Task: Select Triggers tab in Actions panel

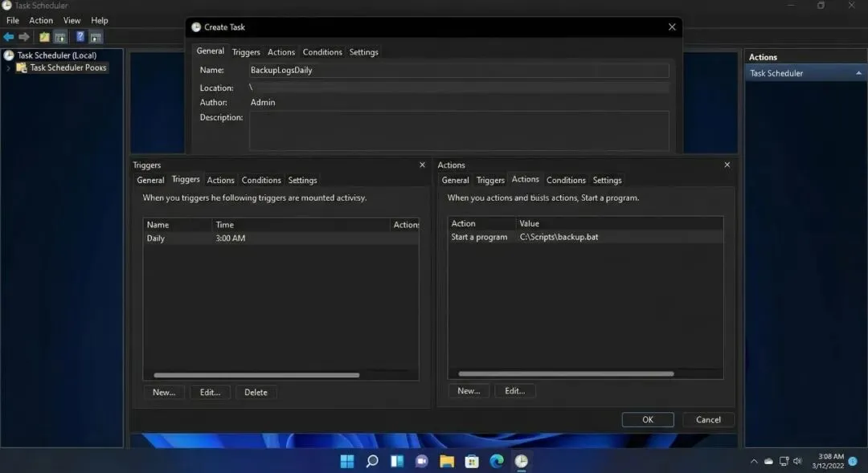Action: (490, 181)
